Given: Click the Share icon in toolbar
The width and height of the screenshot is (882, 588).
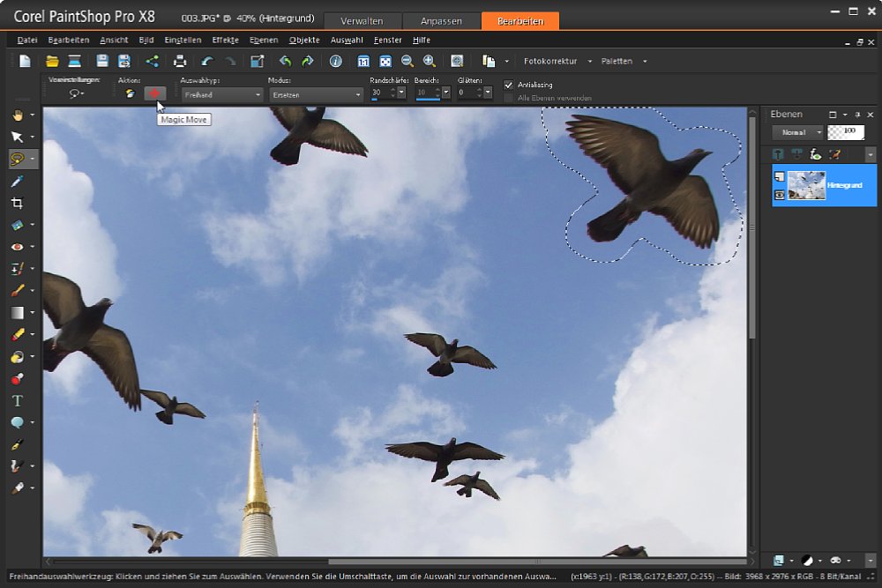Looking at the screenshot, I should [153, 61].
